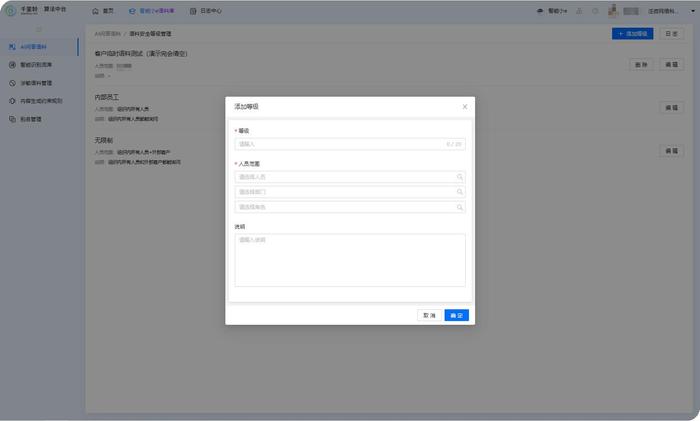
Task: Click the copy-style icon of the last sidebar item
Action: [x=12, y=119]
